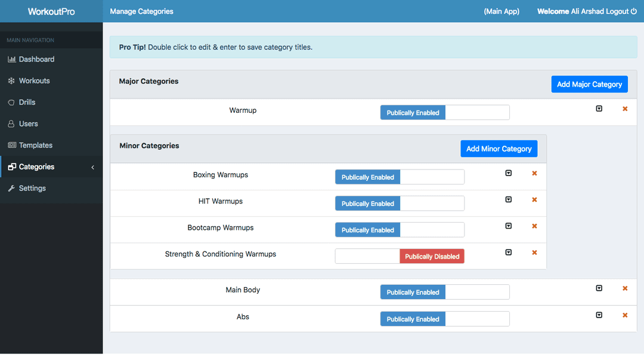Delete the Main Body category
This screenshot has width=644, height=360.
[x=625, y=288]
